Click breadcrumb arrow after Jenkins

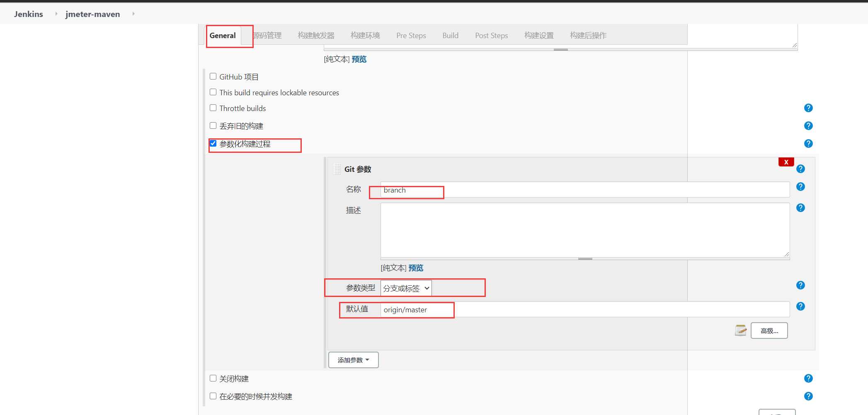pos(56,14)
